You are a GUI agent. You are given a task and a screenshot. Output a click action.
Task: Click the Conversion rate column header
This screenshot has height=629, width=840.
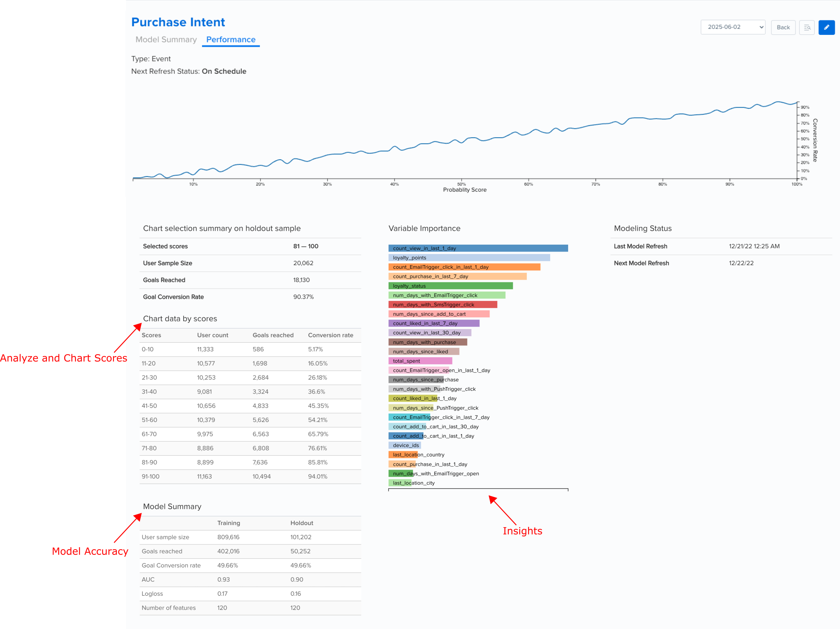click(330, 335)
